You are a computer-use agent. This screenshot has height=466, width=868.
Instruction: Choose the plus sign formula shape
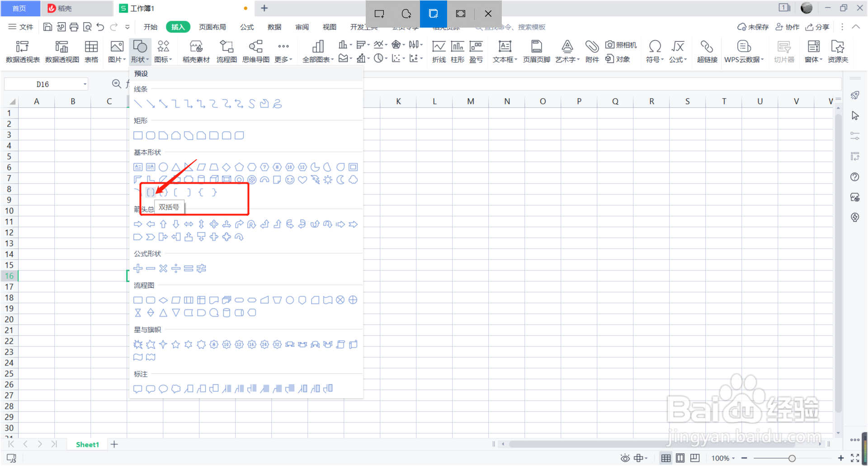[x=138, y=268]
